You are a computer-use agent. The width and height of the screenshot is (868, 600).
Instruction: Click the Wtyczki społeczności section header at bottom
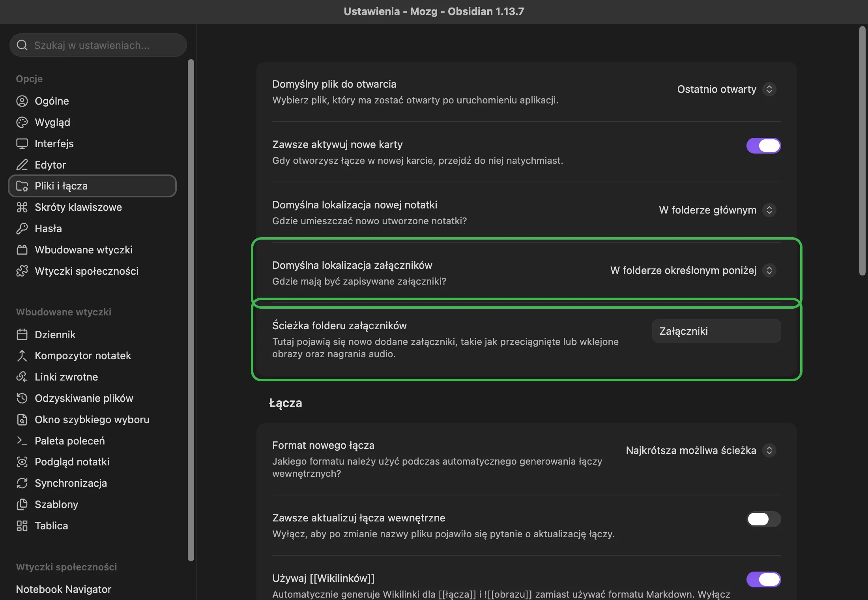pyautogui.click(x=66, y=567)
